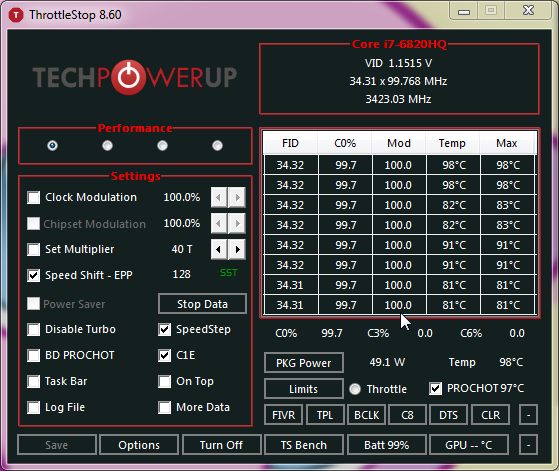The image size is (559, 471).
Task: Select the second Performance profile radio button
Action: 107,145
